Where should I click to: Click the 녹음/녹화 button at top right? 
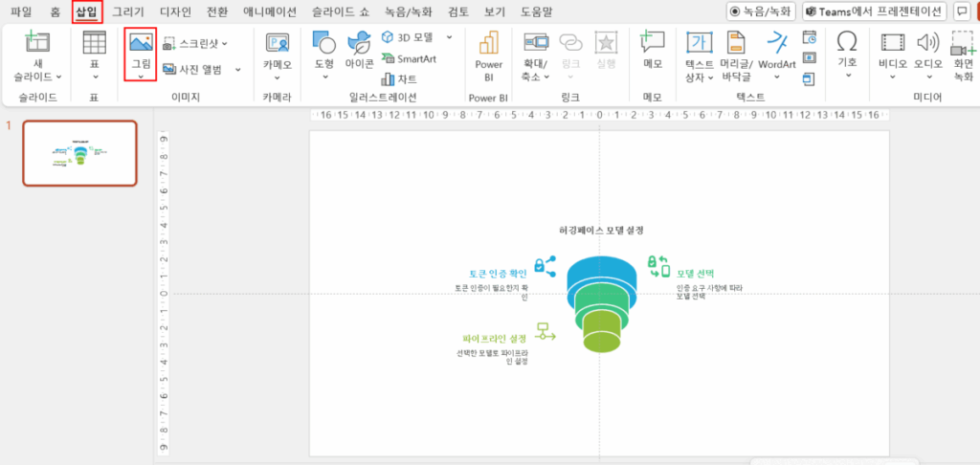tap(760, 11)
